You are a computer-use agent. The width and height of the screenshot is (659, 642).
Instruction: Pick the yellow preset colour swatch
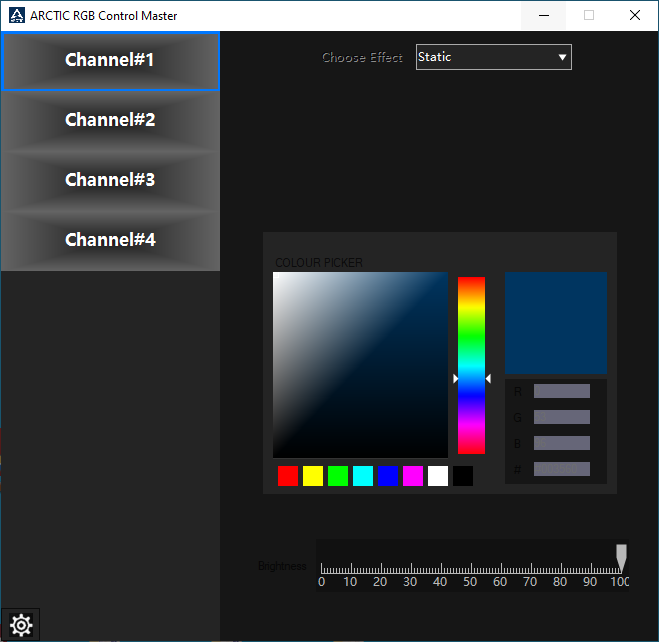point(313,476)
